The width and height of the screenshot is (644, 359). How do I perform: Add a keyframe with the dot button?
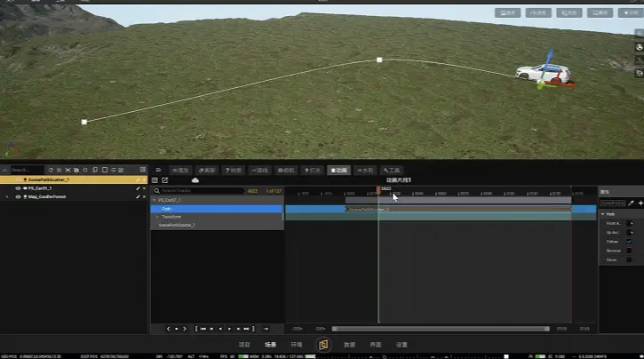click(176, 329)
